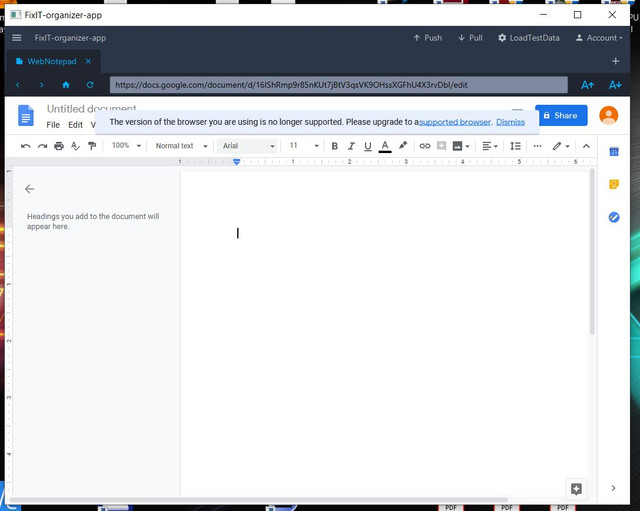Close the document outline with back arrow
Viewport: 640px width, 511px height.
coord(29,189)
